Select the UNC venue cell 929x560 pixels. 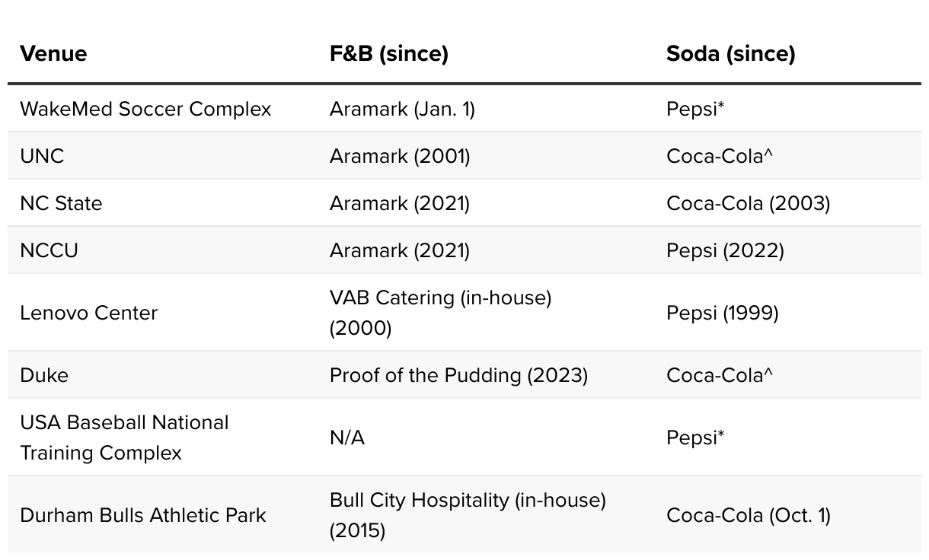pyautogui.click(x=42, y=156)
